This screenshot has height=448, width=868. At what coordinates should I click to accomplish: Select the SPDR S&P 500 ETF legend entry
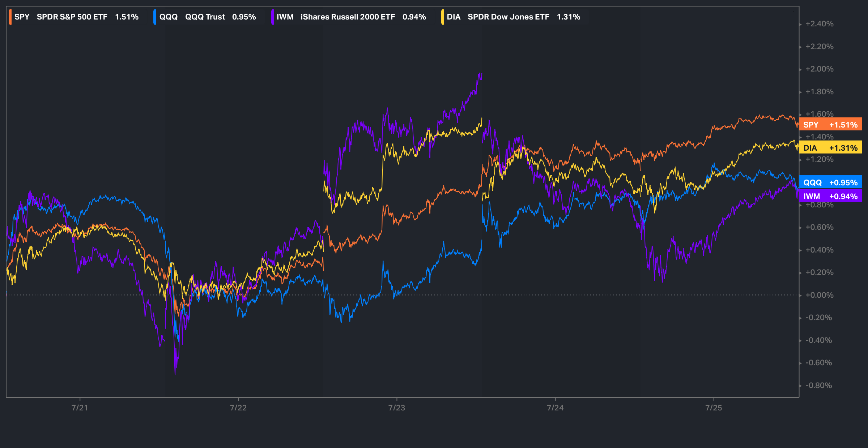tap(72, 17)
